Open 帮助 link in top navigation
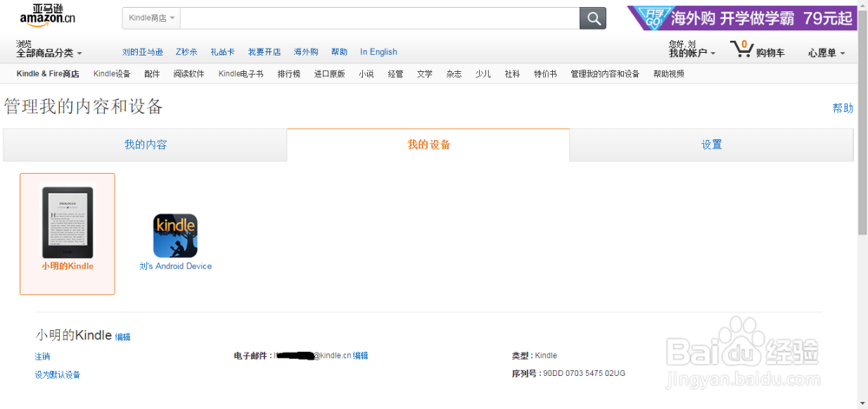The width and height of the screenshot is (868, 409). (x=339, y=52)
